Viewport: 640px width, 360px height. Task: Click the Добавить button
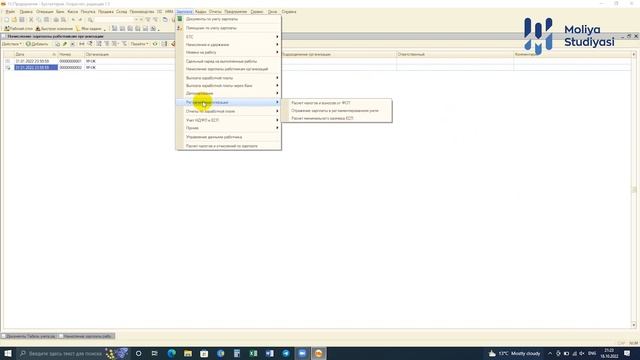coord(37,44)
